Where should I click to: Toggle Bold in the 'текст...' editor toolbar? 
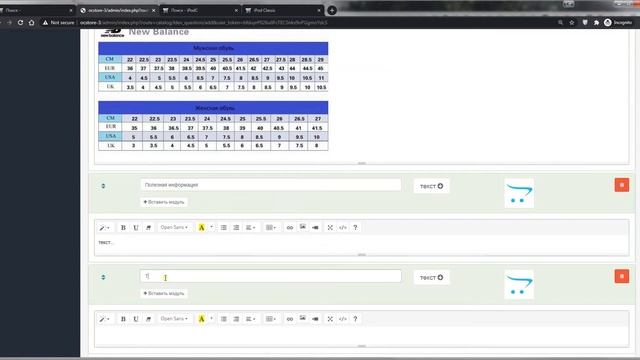point(123,227)
